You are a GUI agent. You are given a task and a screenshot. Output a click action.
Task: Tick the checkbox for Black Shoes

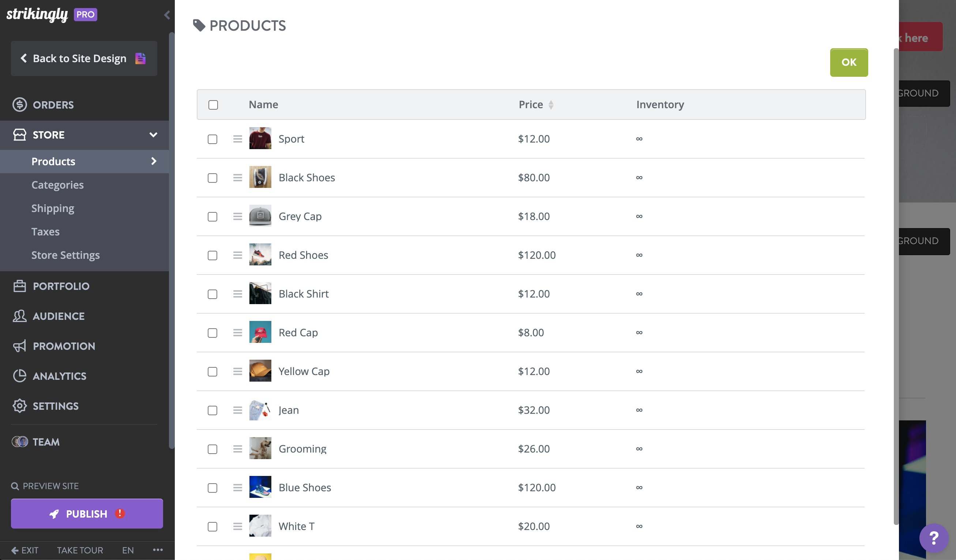click(212, 178)
